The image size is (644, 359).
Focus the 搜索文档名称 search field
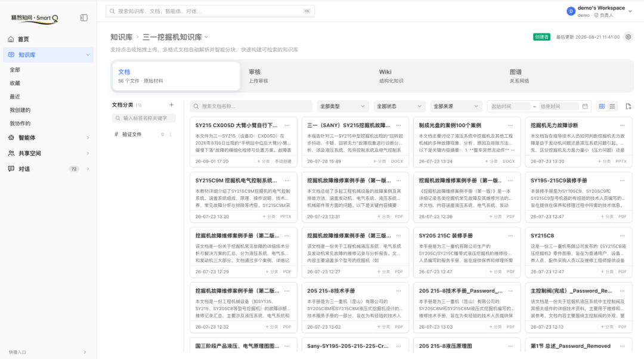point(251,106)
